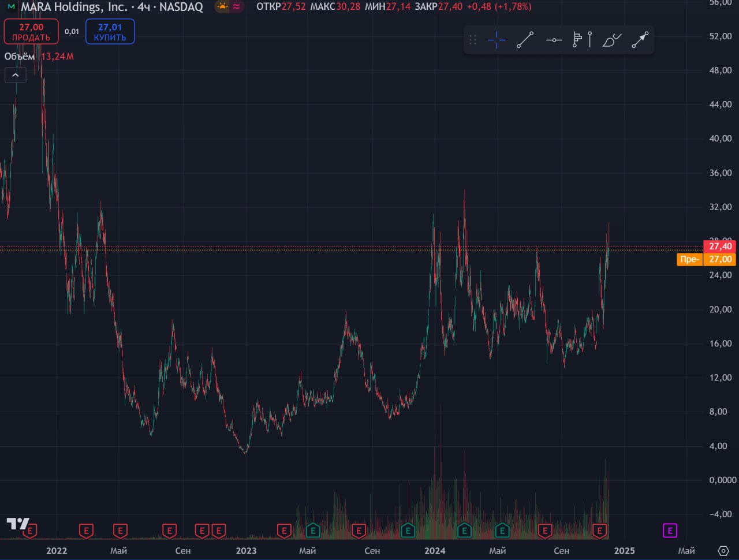Viewport: 739px width, 560px height.
Task: Open red earnings marker beside TradingView logo
Action: coord(30,531)
